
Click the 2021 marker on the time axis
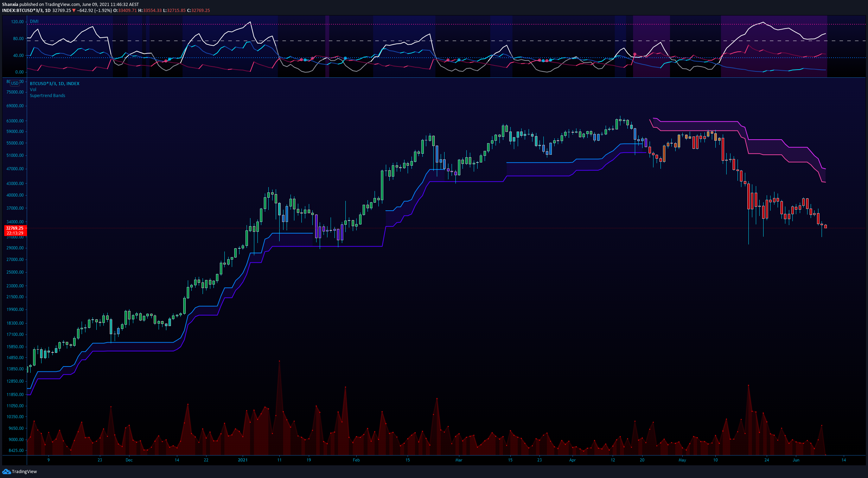pos(243,460)
